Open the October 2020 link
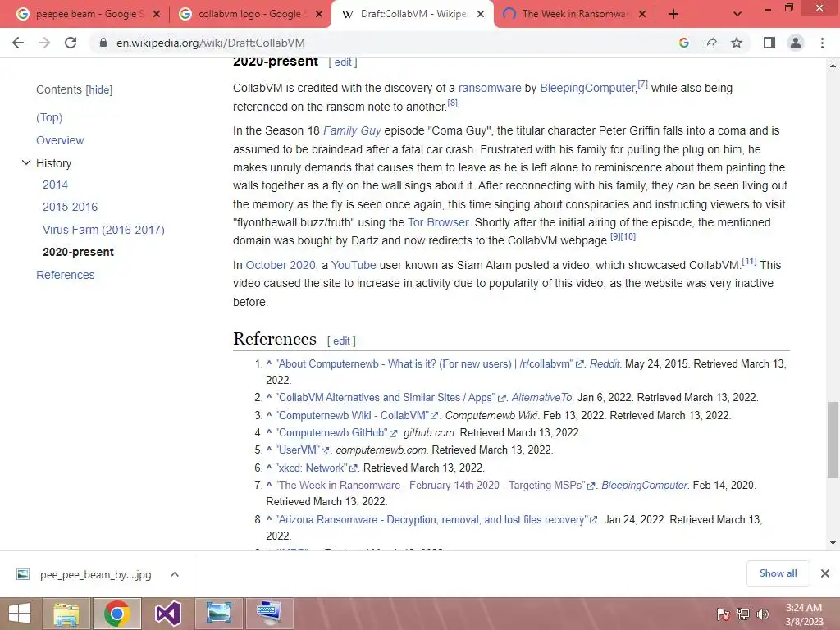This screenshot has width=840, height=630. click(281, 265)
